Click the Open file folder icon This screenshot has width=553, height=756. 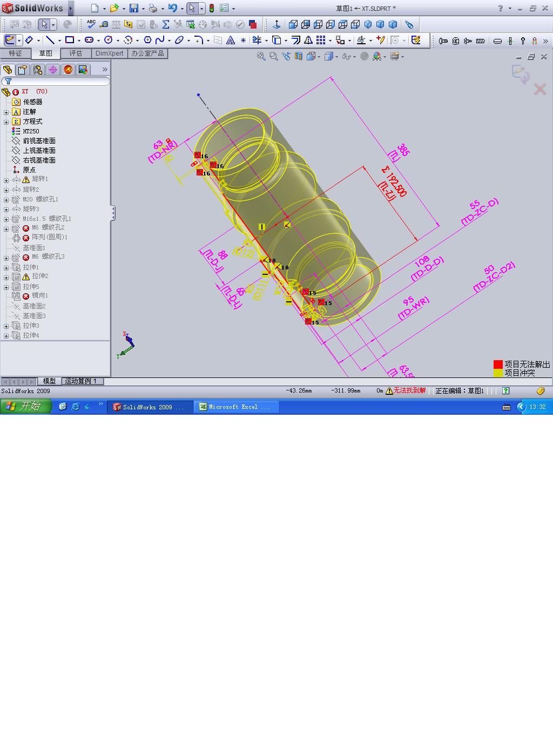pyautogui.click(x=114, y=8)
